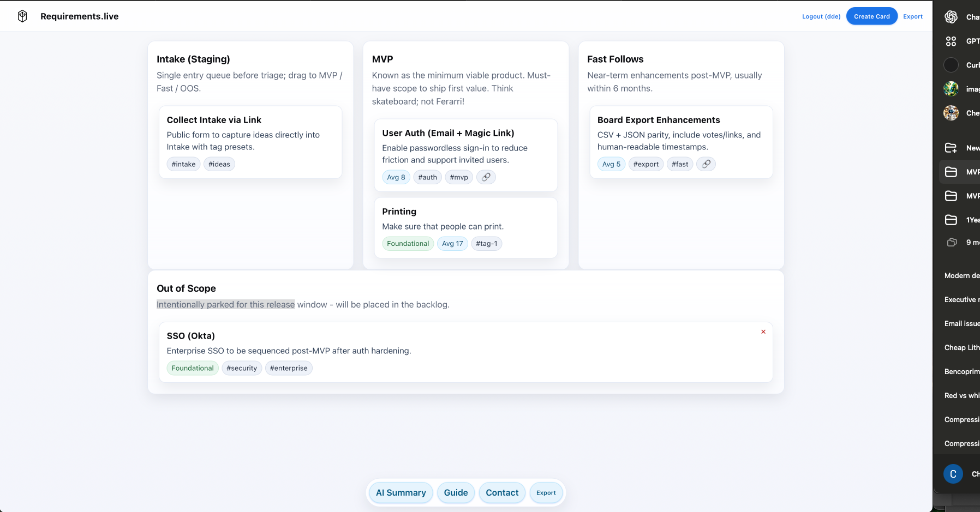
Task: Click the new project folder-plus icon
Action: click(951, 148)
